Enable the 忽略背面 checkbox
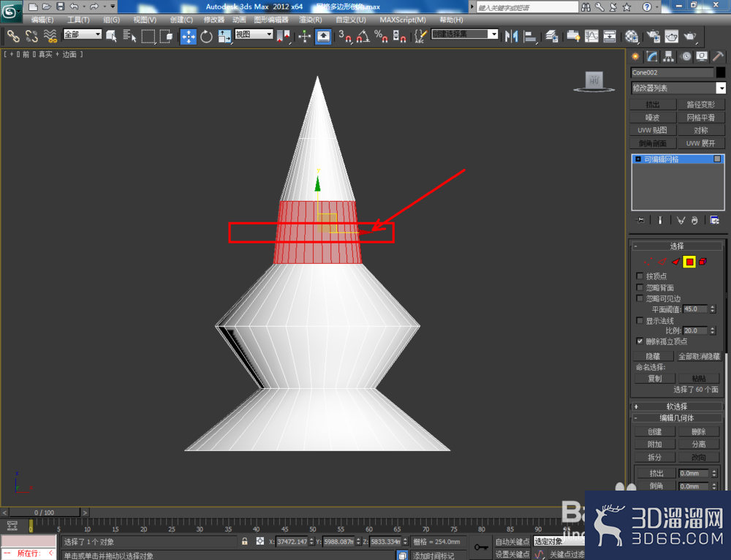 (x=640, y=287)
